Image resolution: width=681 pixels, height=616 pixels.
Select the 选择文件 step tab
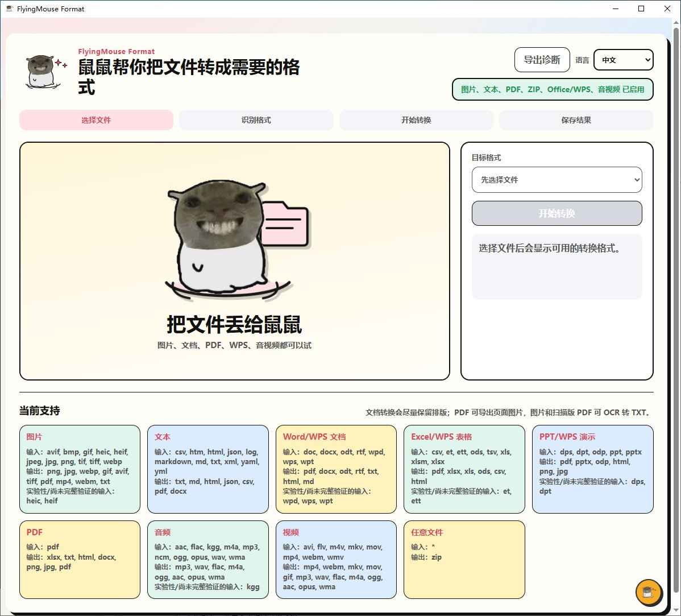click(x=96, y=120)
